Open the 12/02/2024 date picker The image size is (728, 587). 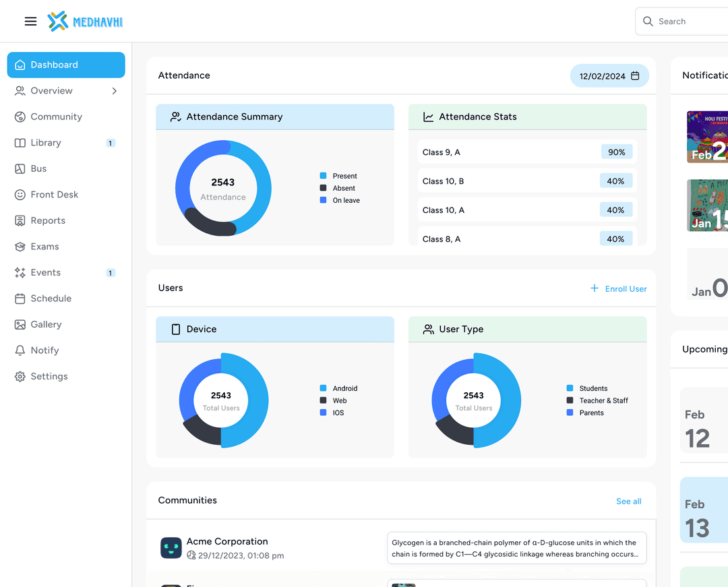point(602,76)
